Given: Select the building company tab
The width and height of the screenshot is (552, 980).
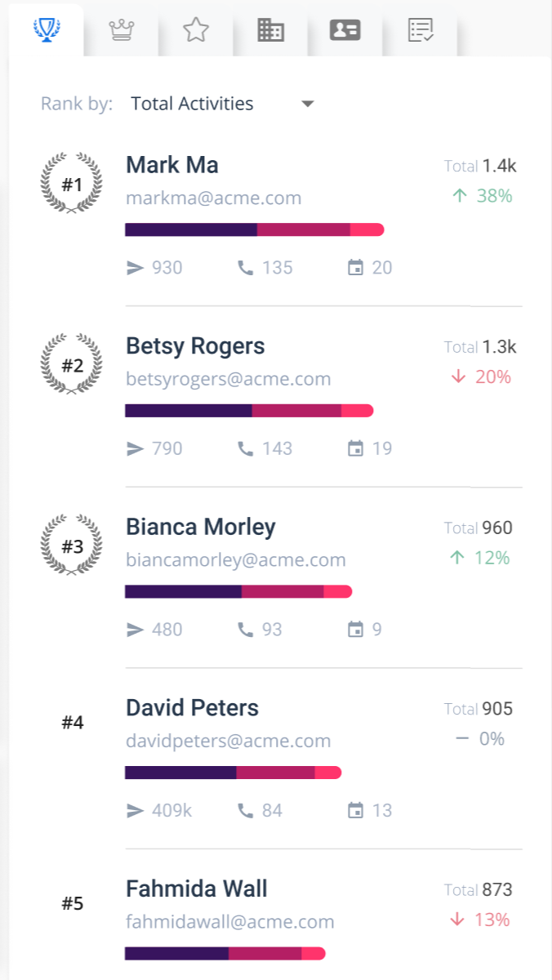Looking at the screenshot, I should click(270, 30).
